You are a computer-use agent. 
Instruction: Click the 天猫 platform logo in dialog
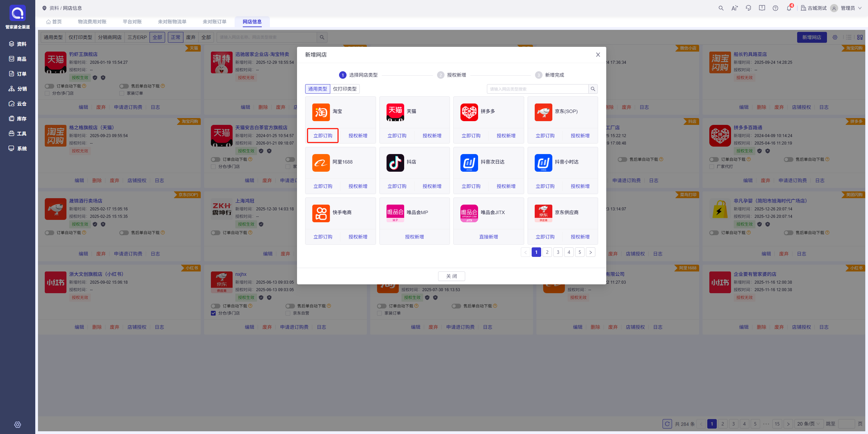(x=395, y=112)
